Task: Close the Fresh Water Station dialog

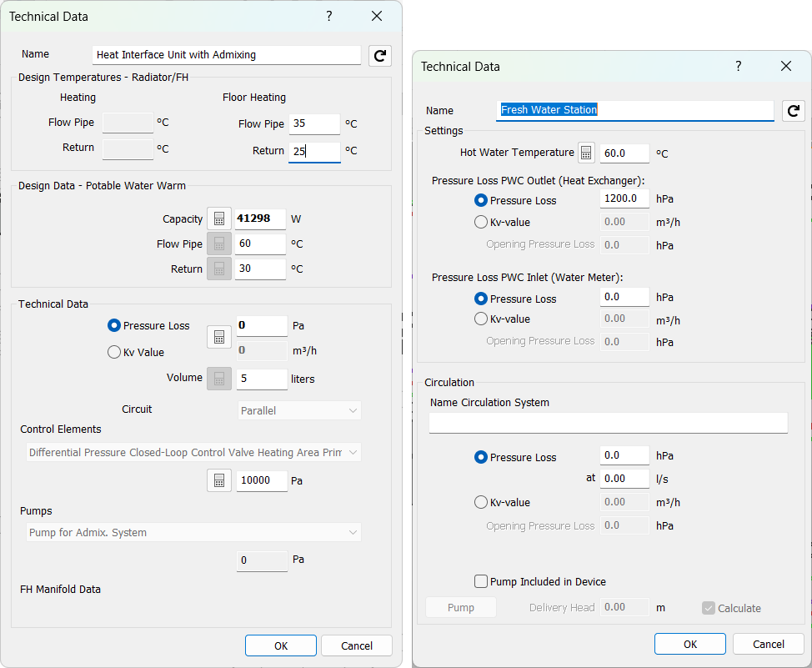Action: point(786,66)
